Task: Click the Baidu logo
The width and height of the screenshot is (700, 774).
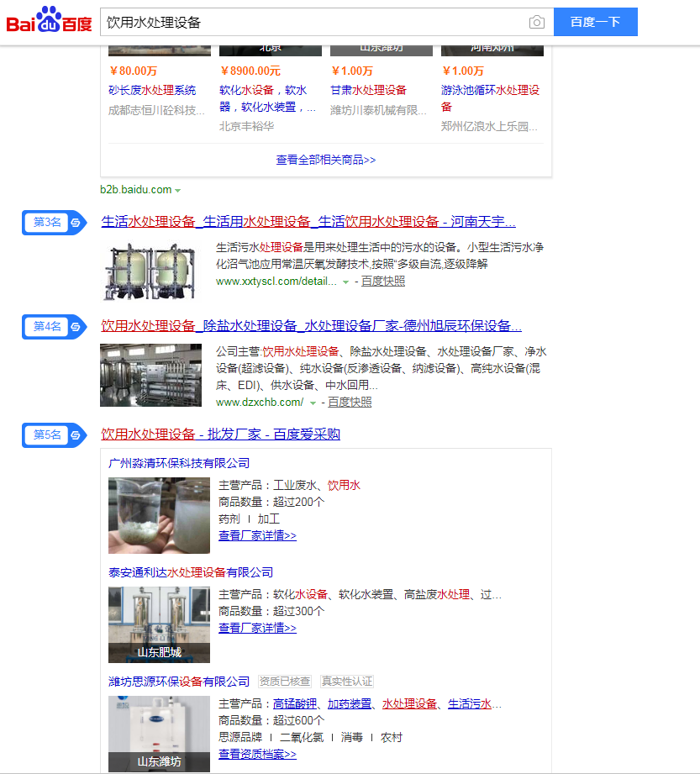Action: pyautogui.click(x=49, y=20)
